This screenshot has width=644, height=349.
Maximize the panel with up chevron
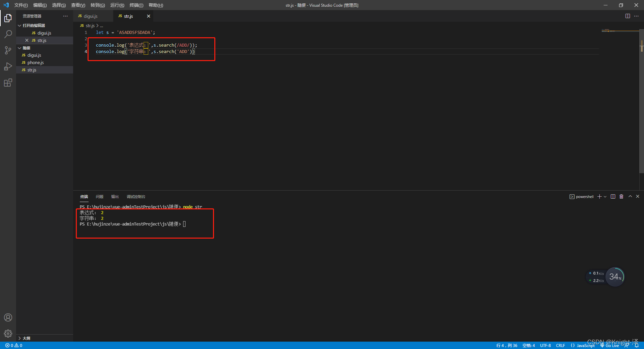coord(630,197)
